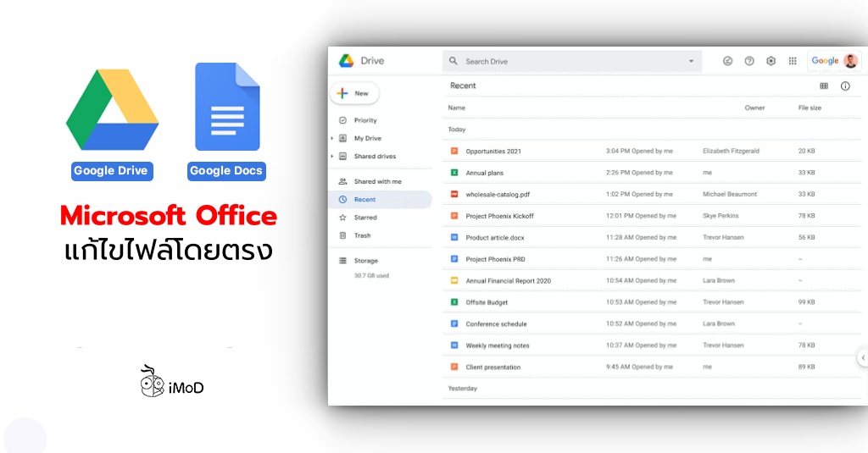Show details info icon

pos(845,86)
